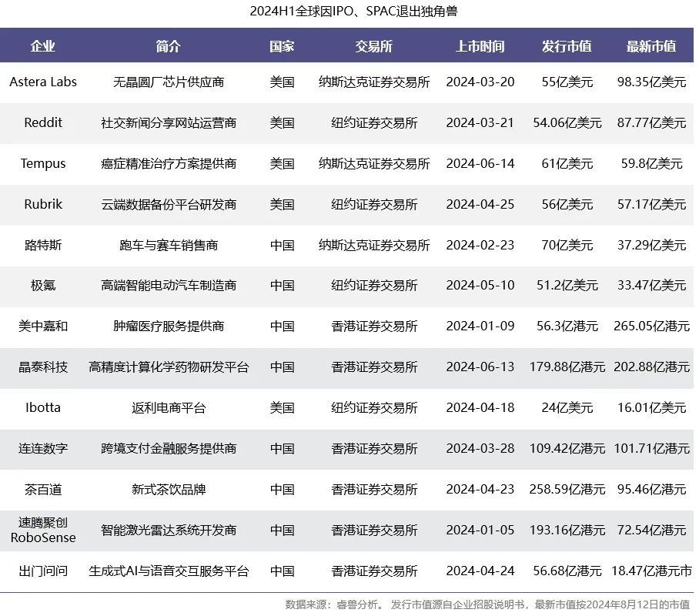Viewport: 699px width, 616px height.
Task: Click description '生成式AI与语音交互服务平台'
Action: point(168,571)
